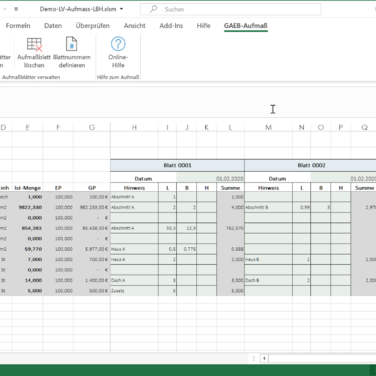Open the Online-Hilfe help icon
The image size is (376, 376).
coord(118,44)
